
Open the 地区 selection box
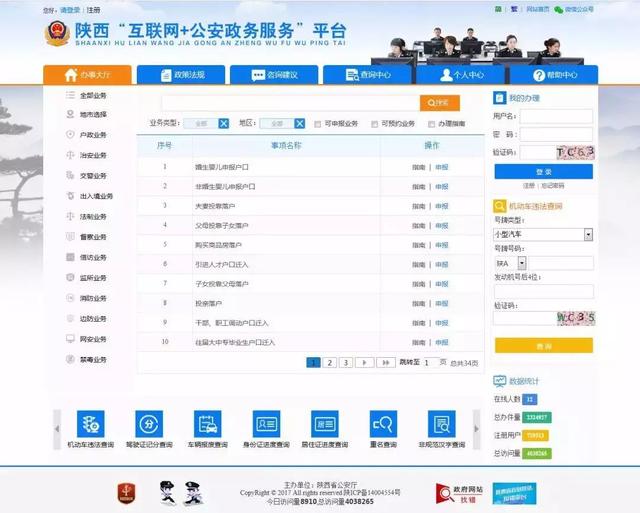pyautogui.click(x=277, y=123)
